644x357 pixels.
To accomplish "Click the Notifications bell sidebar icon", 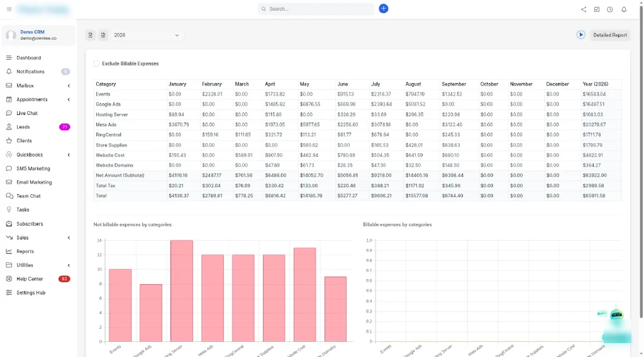I will pyautogui.click(x=9, y=72).
